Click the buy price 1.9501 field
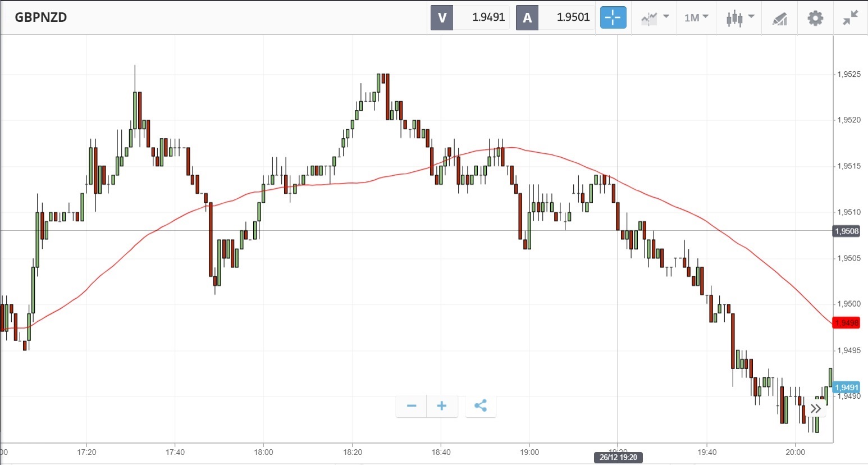 pyautogui.click(x=573, y=17)
